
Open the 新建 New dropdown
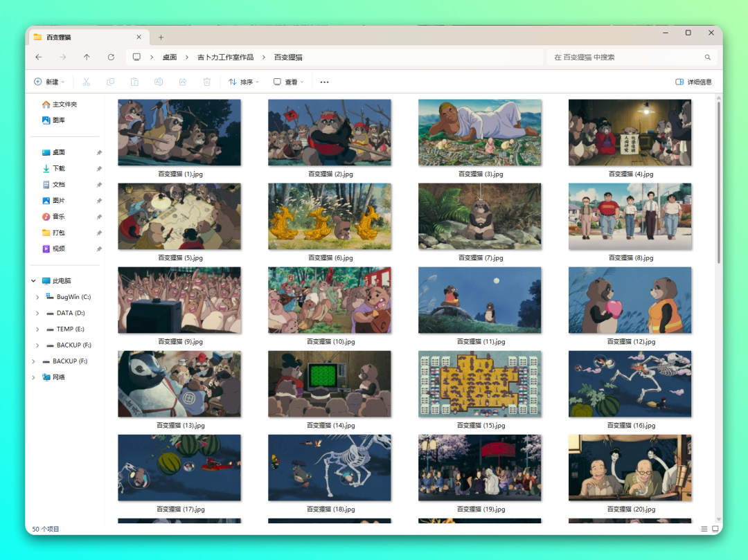(49, 82)
